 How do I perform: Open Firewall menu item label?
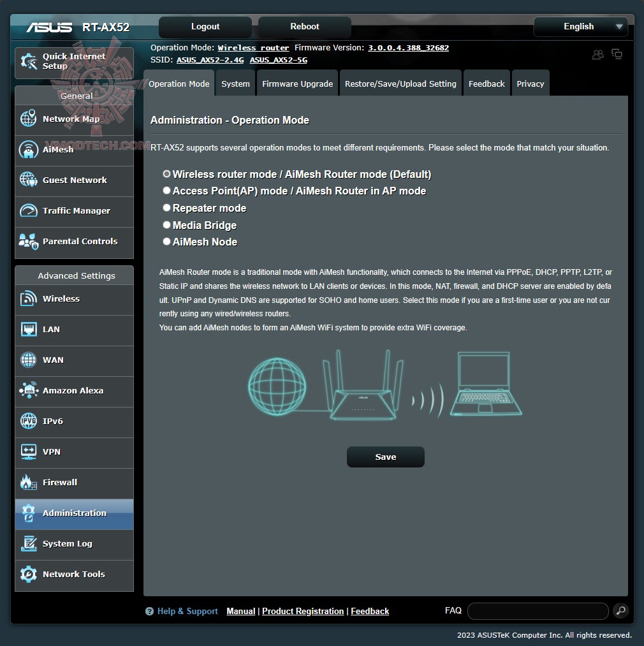[x=60, y=483]
